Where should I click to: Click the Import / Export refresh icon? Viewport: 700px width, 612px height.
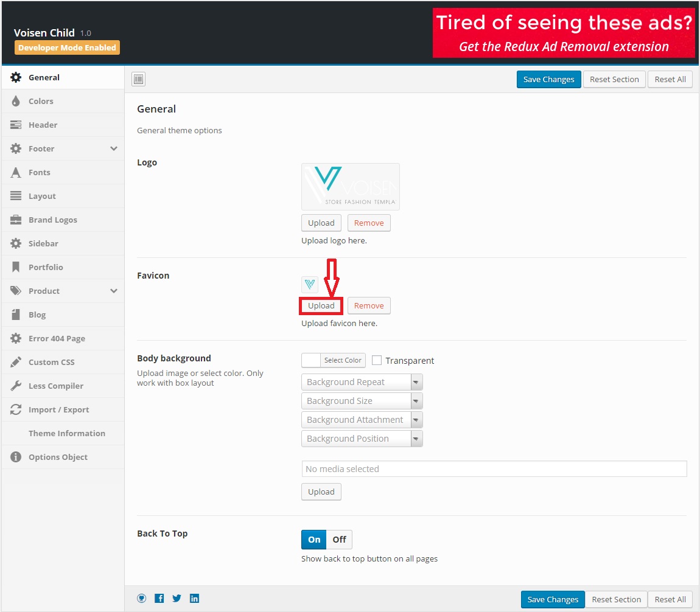tap(16, 409)
